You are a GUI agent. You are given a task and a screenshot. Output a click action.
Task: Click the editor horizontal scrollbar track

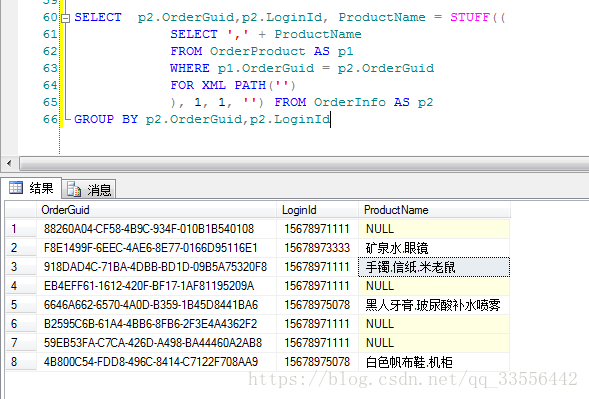point(304,163)
